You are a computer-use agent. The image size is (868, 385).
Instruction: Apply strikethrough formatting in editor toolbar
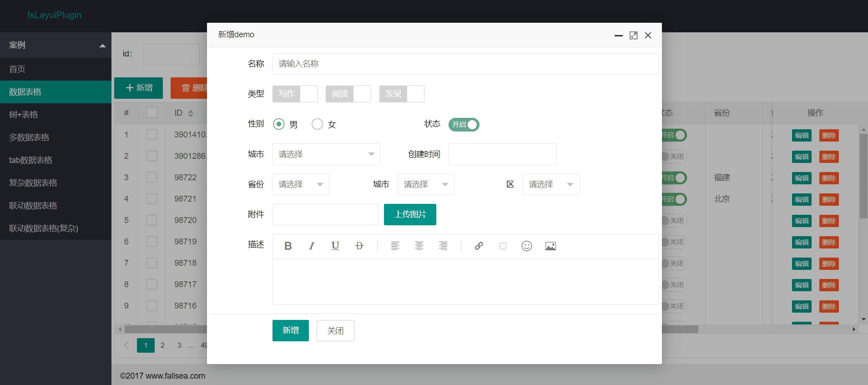tap(359, 246)
